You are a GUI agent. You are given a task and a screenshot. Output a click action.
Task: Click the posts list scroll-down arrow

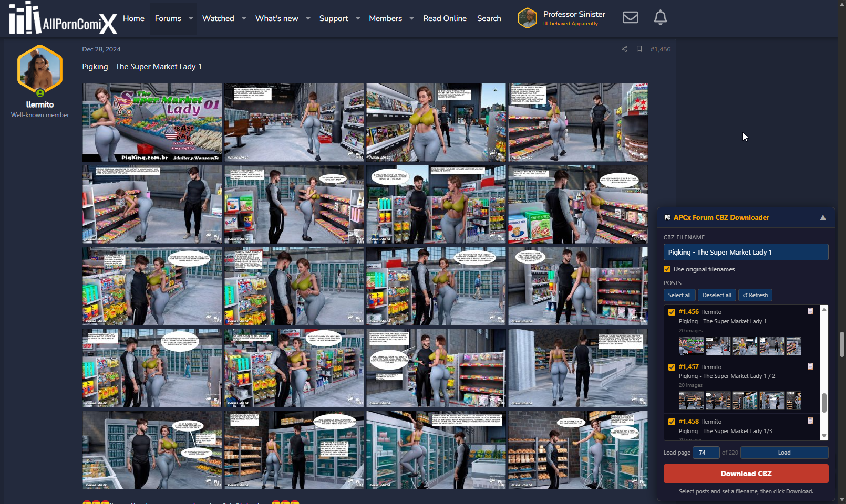[824, 436]
